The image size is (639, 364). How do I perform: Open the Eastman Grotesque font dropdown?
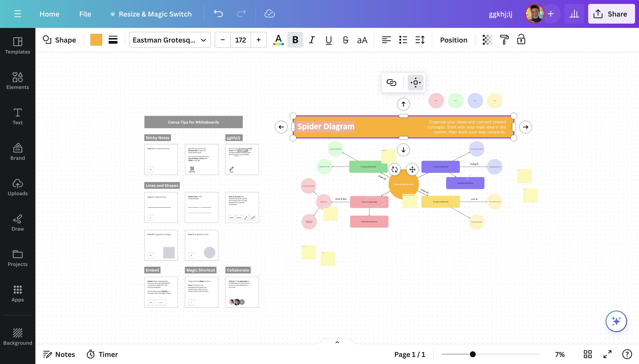tap(170, 40)
